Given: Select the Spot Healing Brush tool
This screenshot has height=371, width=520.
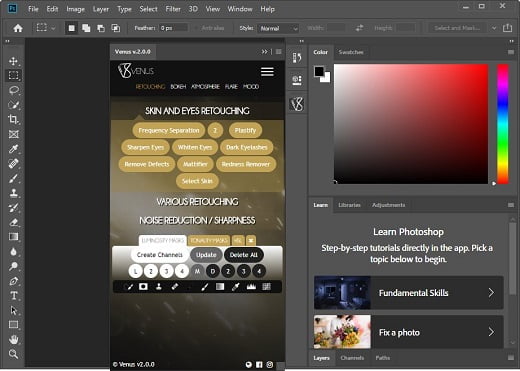Looking at the screenshot, I should (14, 163).
